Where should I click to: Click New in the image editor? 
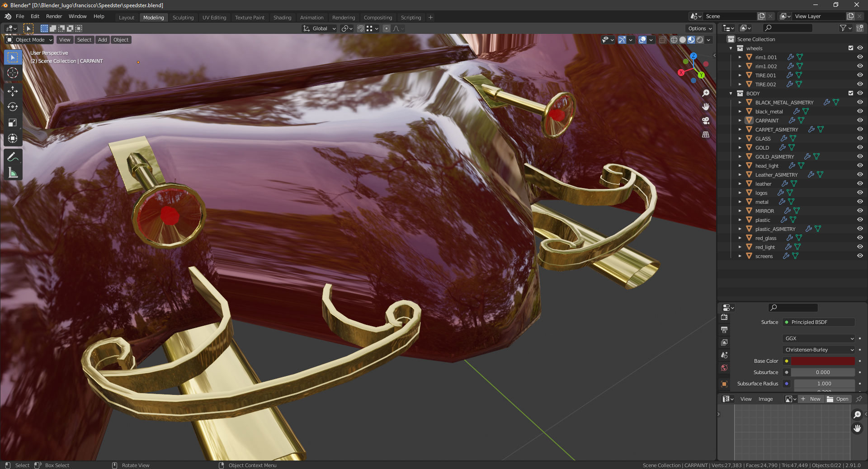[811, 399]
